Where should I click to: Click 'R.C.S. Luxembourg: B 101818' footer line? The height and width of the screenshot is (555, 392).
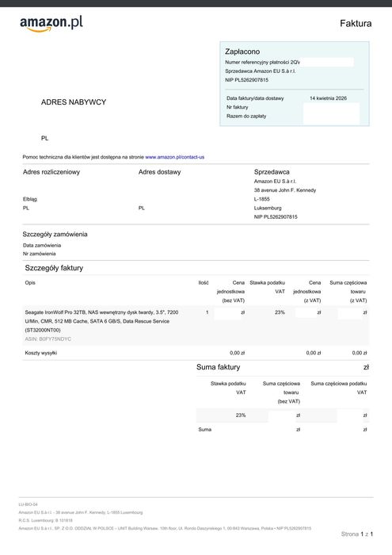[x=45, y=520]
